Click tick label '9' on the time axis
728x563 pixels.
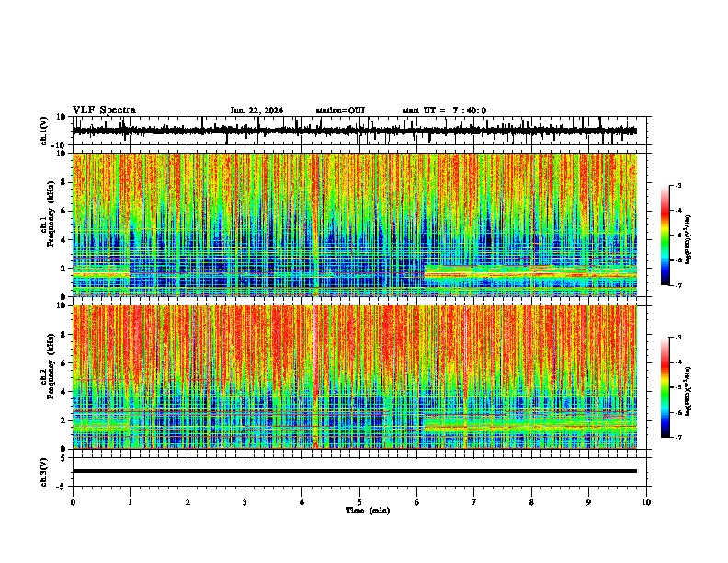tap(588, 502)
